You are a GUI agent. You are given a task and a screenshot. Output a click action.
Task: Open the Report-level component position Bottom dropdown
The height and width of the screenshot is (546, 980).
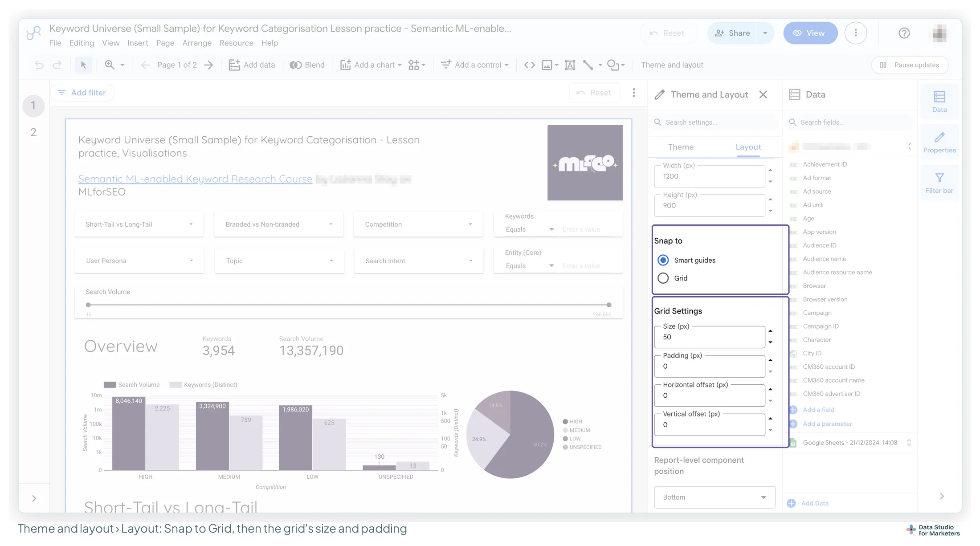[x=714, y=497]
